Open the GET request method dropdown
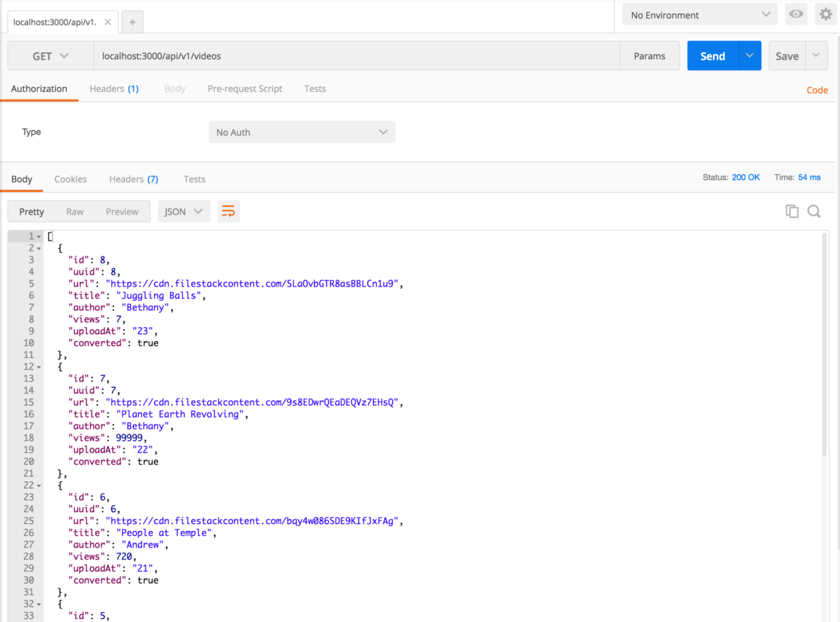Image resolution: width=840 pixels, height=622 pixels. point(49,55)
